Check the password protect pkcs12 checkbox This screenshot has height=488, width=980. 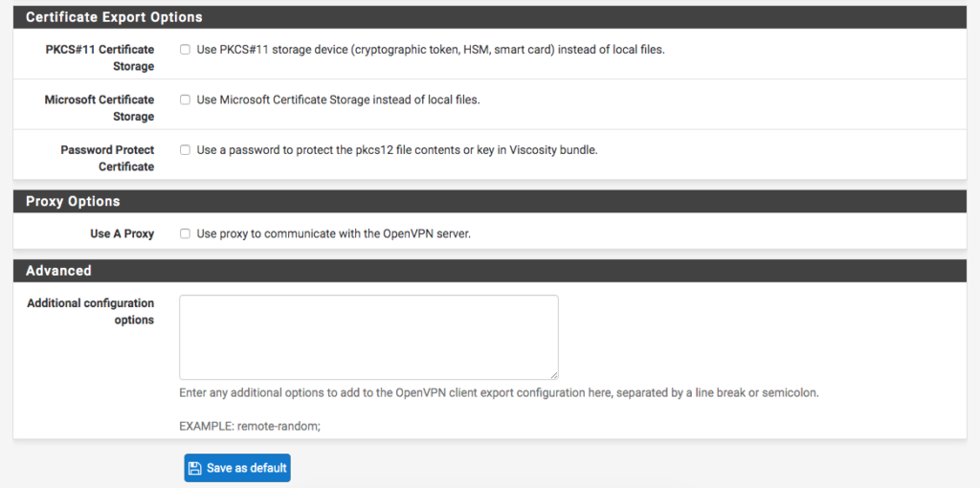[185, 150]
